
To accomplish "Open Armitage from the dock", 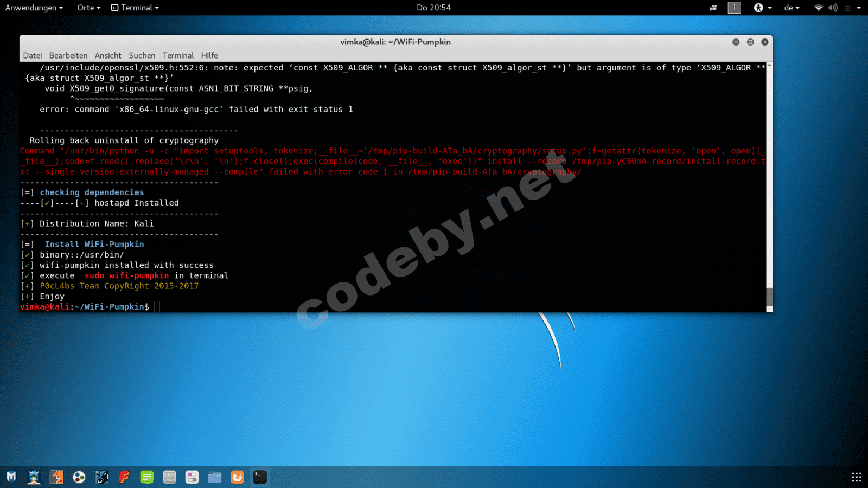I will [x=34, y=477].
